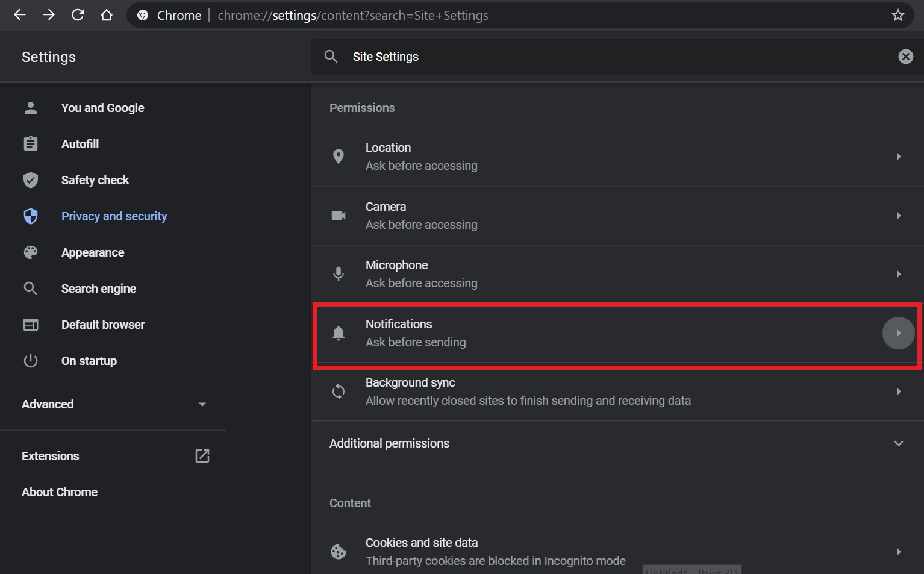Viewport: 924px width, 574px height.
Task: Select the Location pin icon
Action: point(339,156)
